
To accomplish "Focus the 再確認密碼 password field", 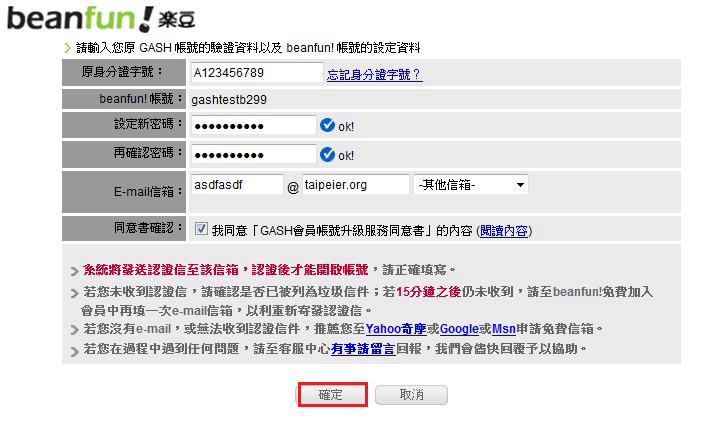I will click(253, 155).
